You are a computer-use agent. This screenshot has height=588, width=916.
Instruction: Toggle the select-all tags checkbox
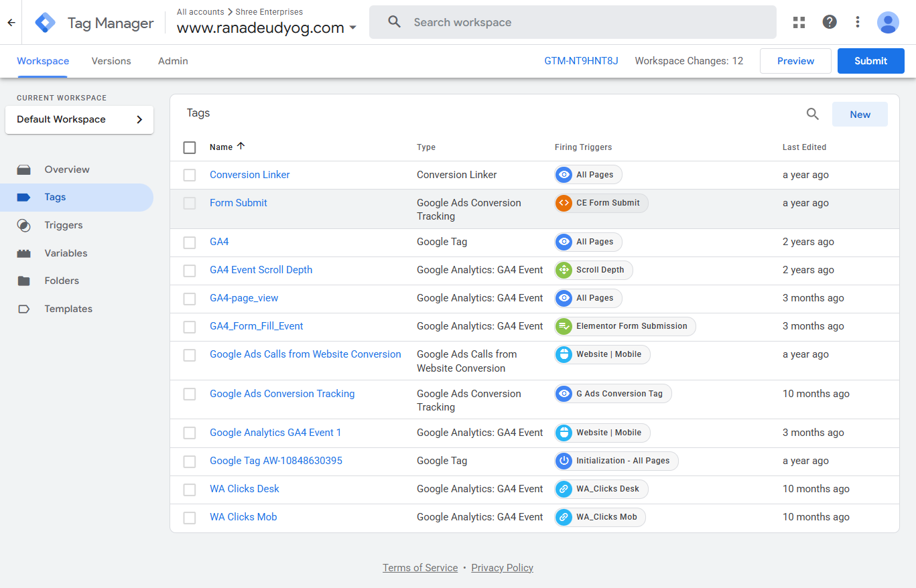click(190, 147)
